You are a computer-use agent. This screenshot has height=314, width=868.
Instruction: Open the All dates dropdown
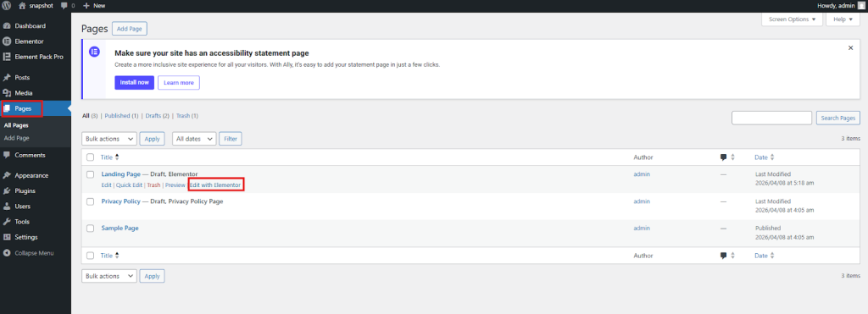click(x=194, y=139)
